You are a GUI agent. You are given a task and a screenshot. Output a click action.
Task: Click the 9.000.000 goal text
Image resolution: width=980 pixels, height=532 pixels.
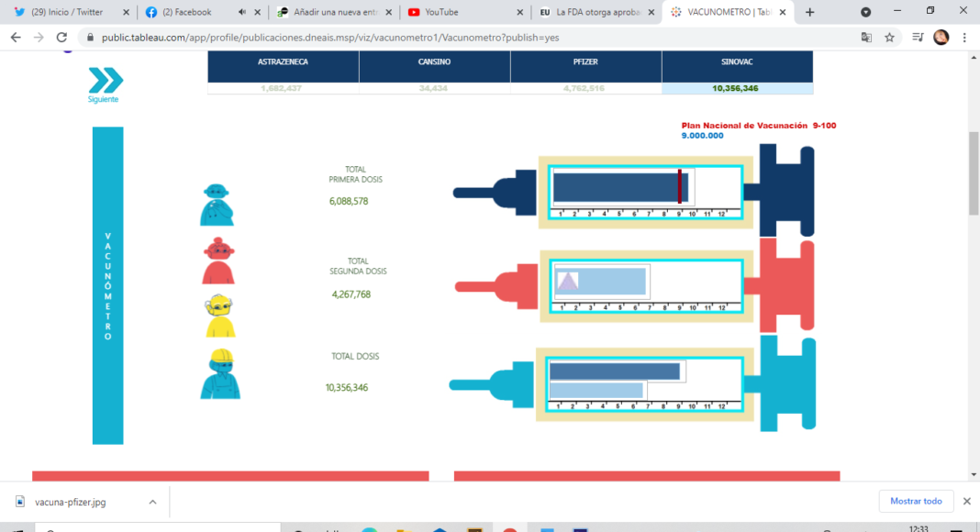pos(703,136)
